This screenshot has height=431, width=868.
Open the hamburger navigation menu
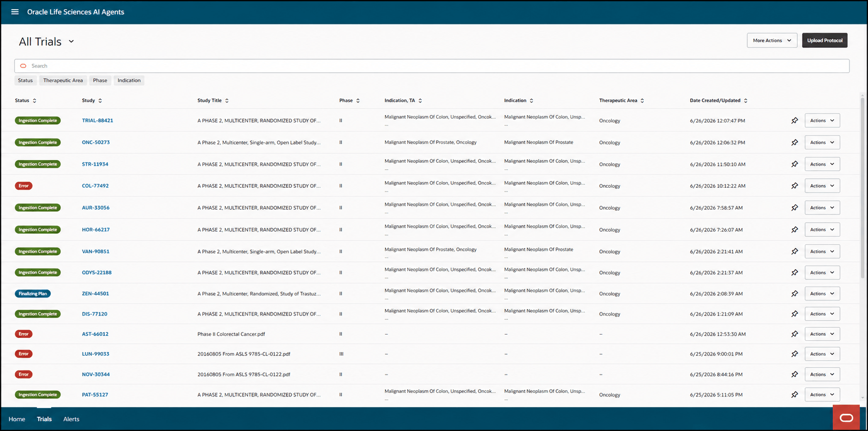(15, 12)
